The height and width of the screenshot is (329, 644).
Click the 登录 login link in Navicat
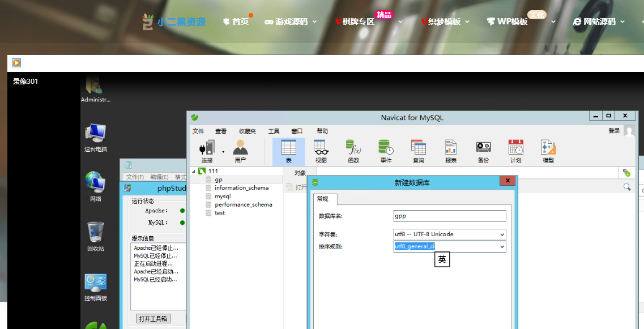coord(614,131)
